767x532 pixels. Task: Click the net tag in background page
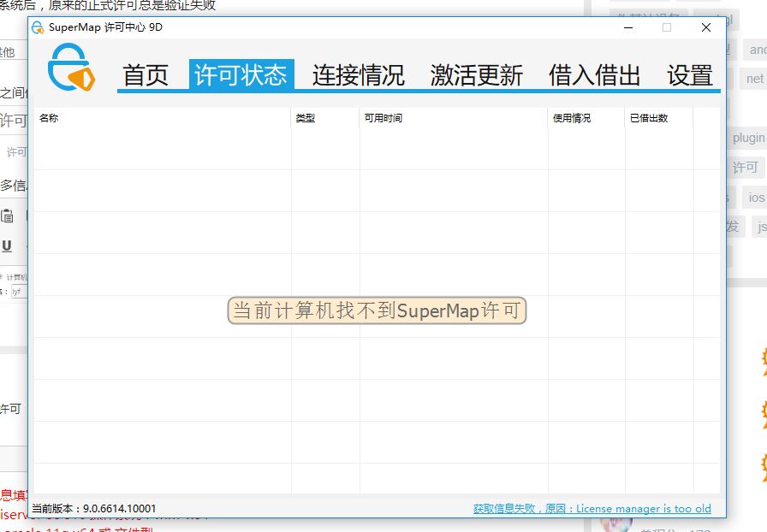tap(754, 79)
